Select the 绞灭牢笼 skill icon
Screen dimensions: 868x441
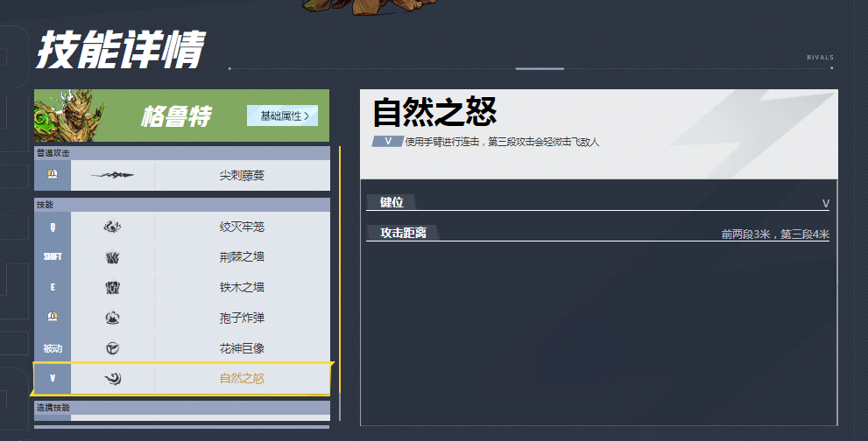(112, 227)
